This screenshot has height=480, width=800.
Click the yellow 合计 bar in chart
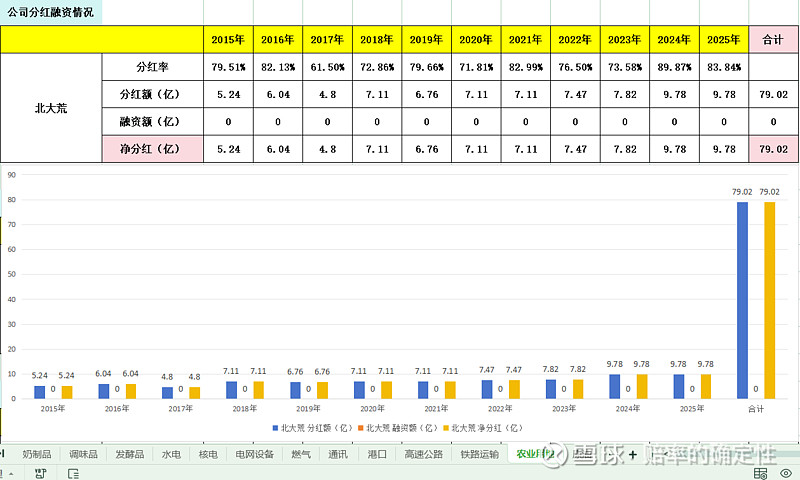[x=769, y=300]
